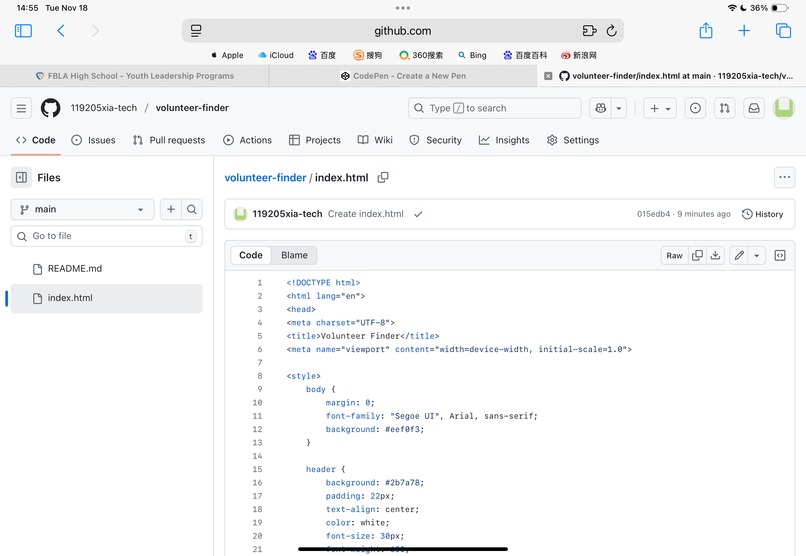806x556 pixels.
Task: Focus the Type / to search field
Action: point(494,108)
